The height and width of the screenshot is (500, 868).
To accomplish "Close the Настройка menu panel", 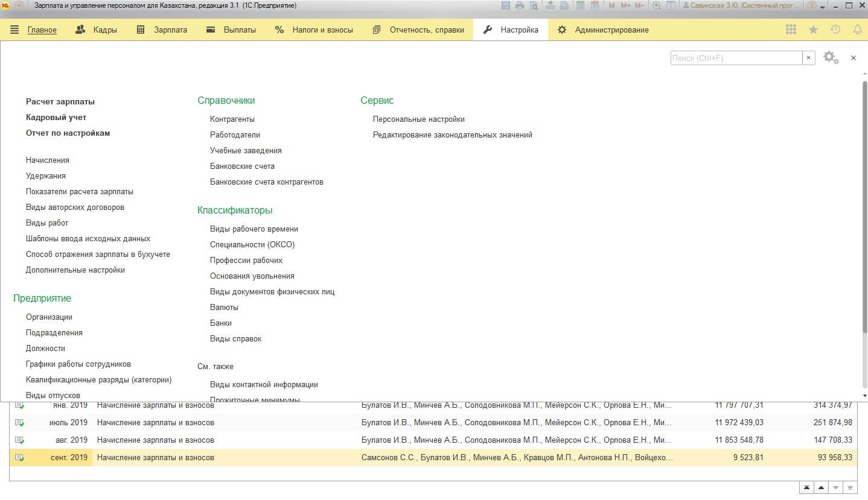I will pos(854,58).
